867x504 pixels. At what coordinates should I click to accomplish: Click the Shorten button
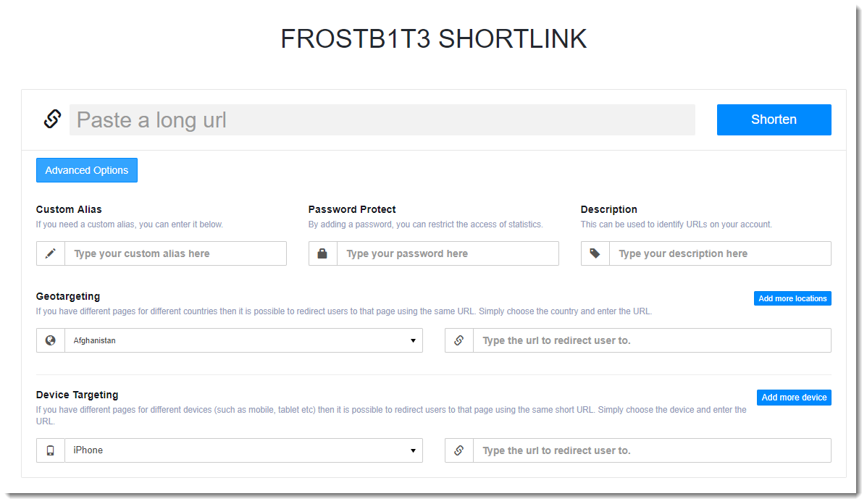(774, 120)
